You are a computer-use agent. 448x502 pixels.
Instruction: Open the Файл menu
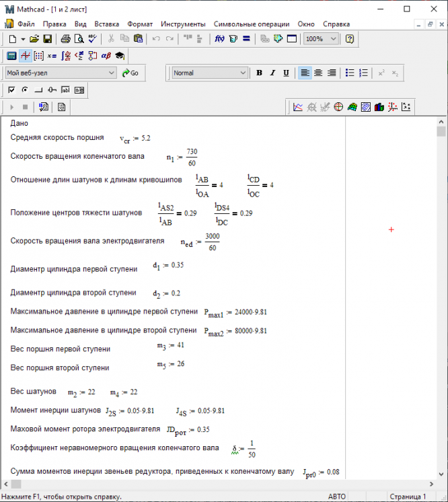[x=26, y=24]
